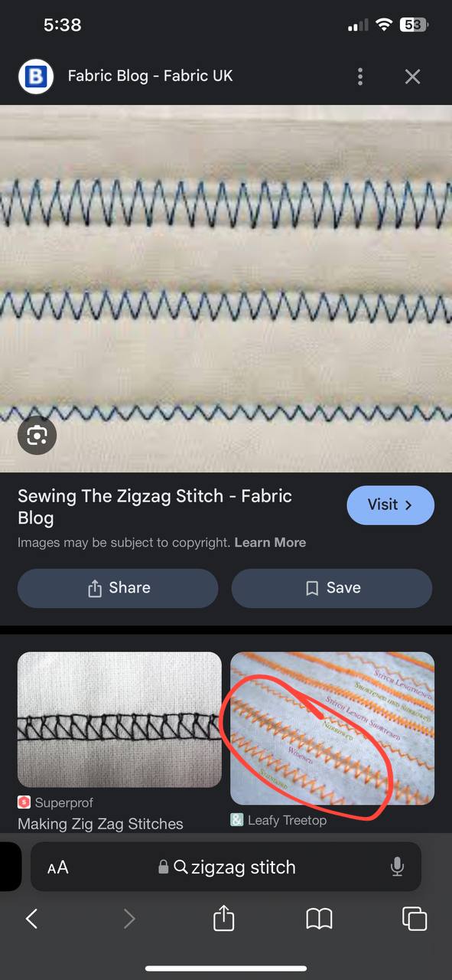Open Safari bookmarks book icon
Image resolution: width=452 pixels, height=980 pixels.
[319, 919]
